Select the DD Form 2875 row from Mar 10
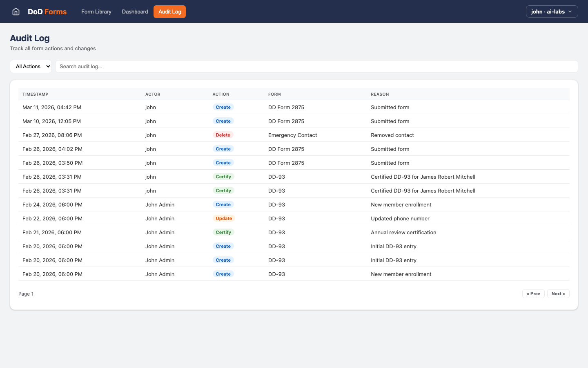 tap(286, 121)
